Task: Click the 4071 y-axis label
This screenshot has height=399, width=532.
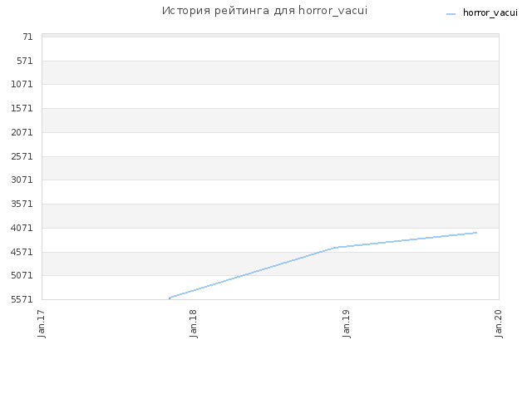Action: (x=22, y=228)
